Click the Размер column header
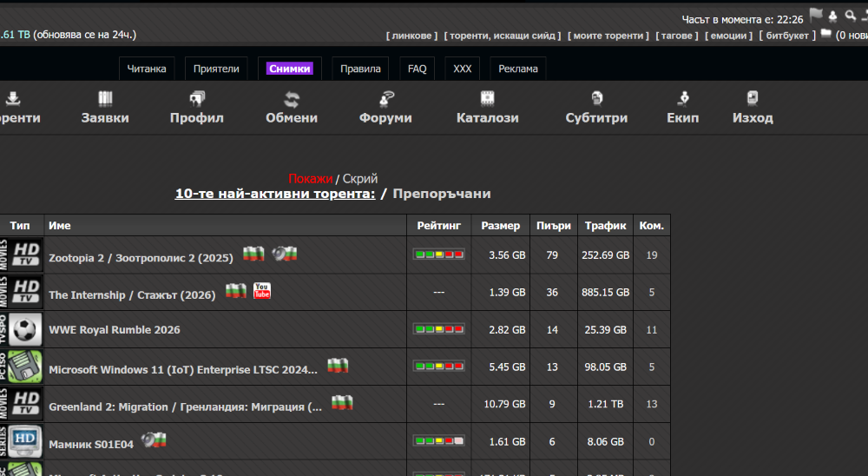 pos(501,226)
